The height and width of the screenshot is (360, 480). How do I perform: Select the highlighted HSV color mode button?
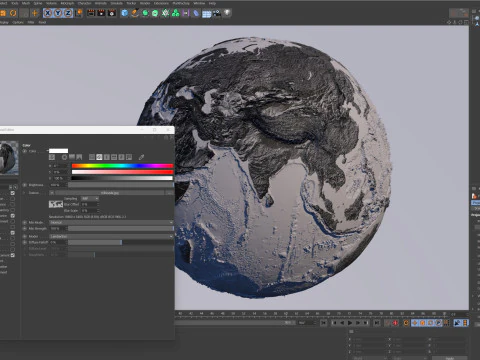coord(99,157)
